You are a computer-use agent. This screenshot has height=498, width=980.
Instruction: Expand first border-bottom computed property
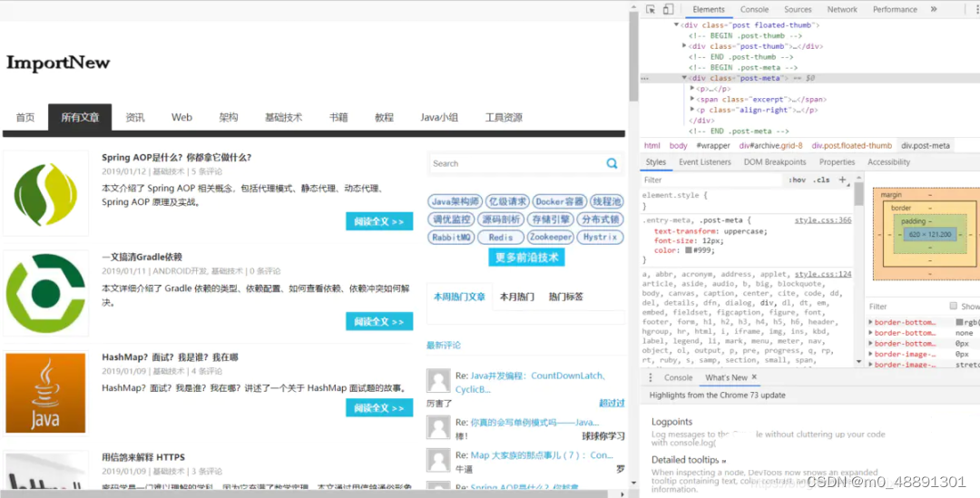[870, 322]
